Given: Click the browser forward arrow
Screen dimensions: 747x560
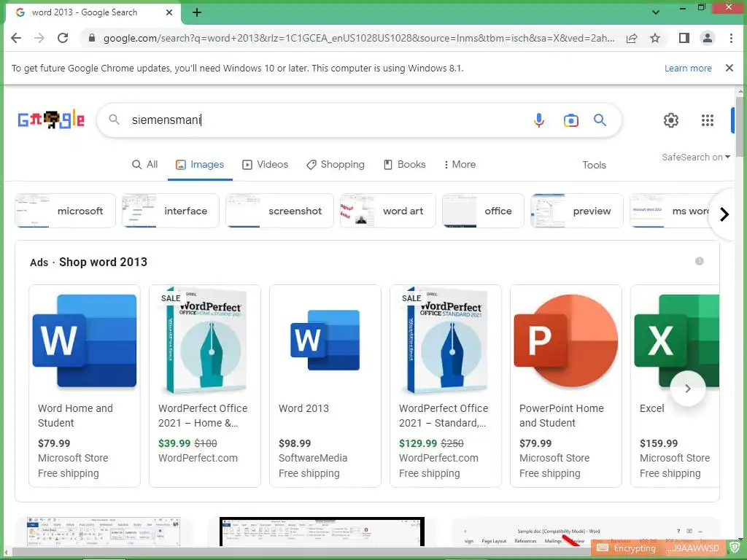Looking at the screenshot, I should [x=39, y=38].
